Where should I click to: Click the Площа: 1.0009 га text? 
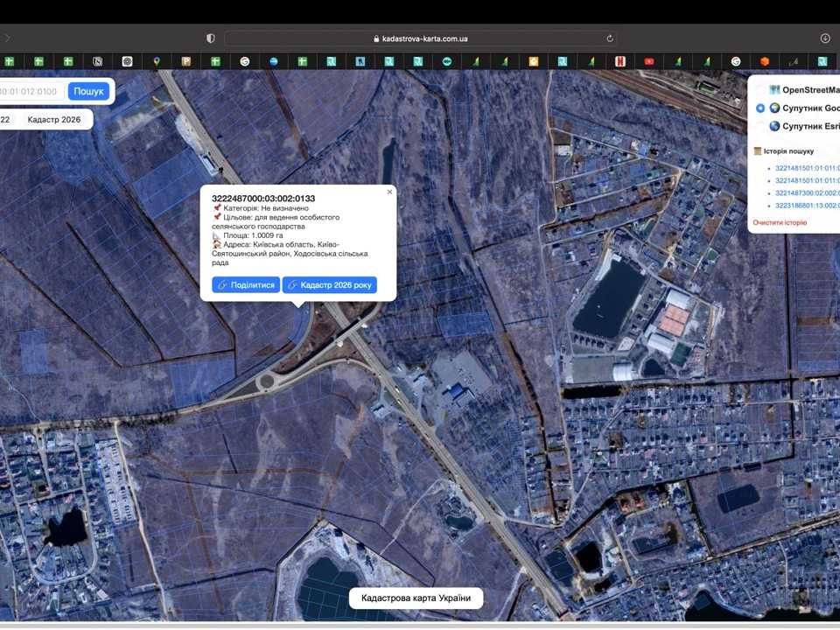[x=253, y=235]
